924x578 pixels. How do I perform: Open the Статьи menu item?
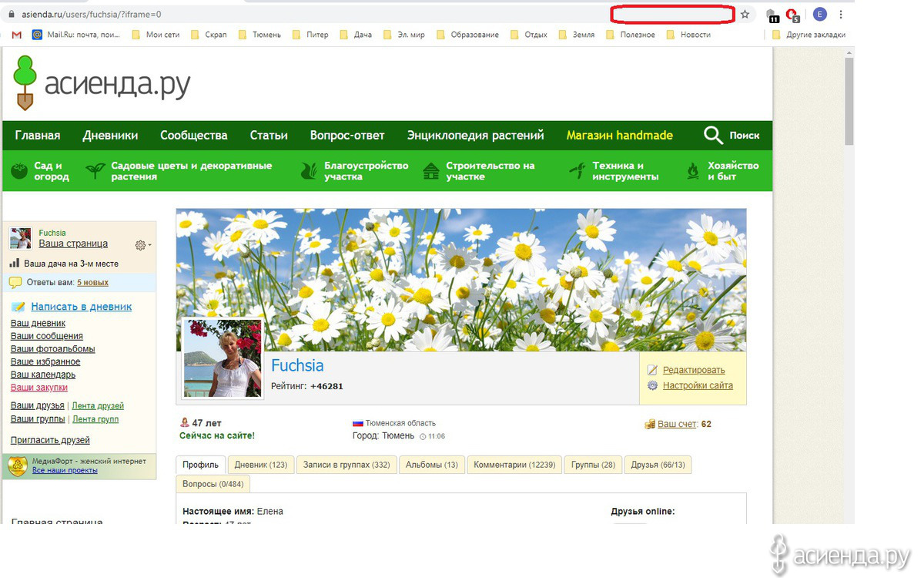(269, 136)
